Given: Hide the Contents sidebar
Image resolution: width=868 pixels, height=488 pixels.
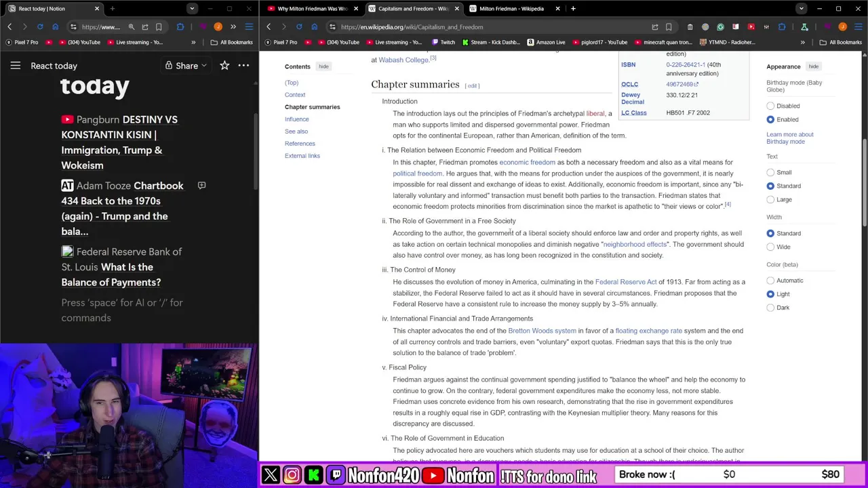Looking at the screenshot, I should [x=323, y=66].
